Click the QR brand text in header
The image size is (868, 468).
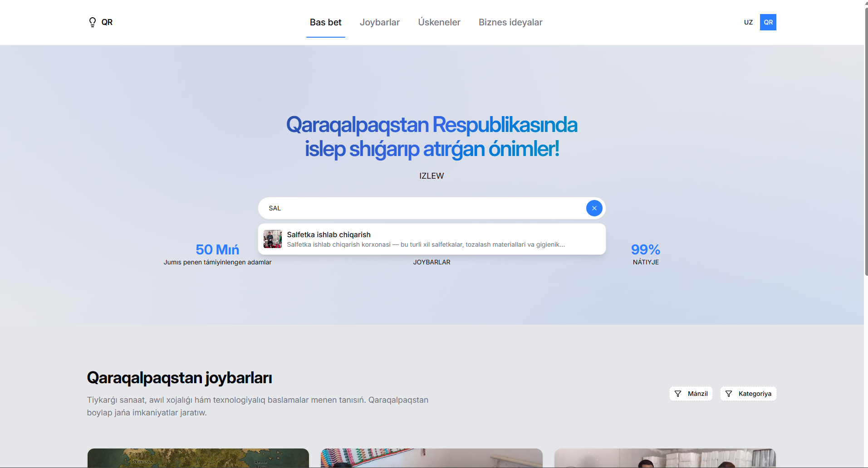pyautogui.click(x=107, y=22)
